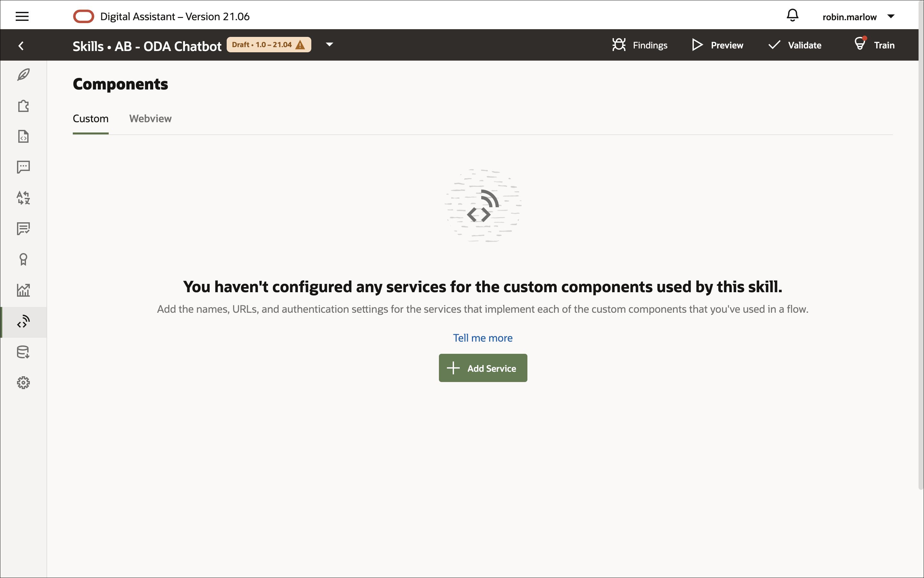Open the skill Settings gear icon
Image resolution: width=924 pixels, height=578 pixels.
tap(23, 382)
